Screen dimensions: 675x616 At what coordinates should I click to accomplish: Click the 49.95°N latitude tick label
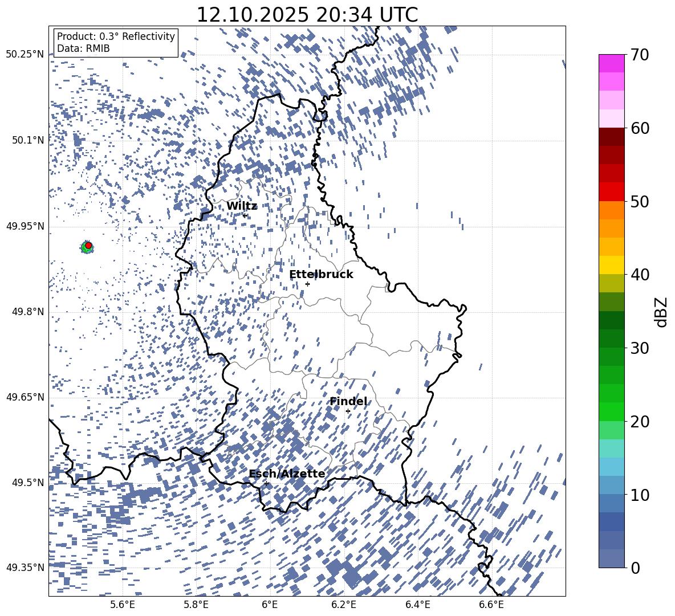point(25,226)
